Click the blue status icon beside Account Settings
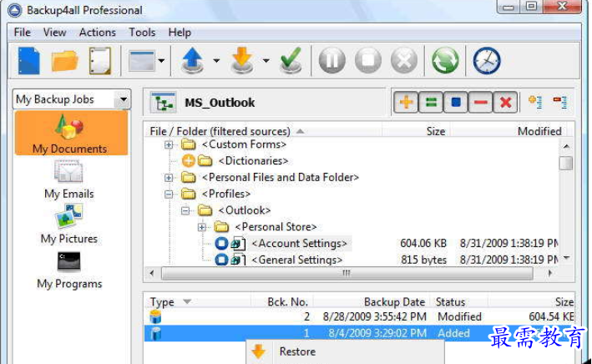The image size is (592, 364). (x=221, y=244)
